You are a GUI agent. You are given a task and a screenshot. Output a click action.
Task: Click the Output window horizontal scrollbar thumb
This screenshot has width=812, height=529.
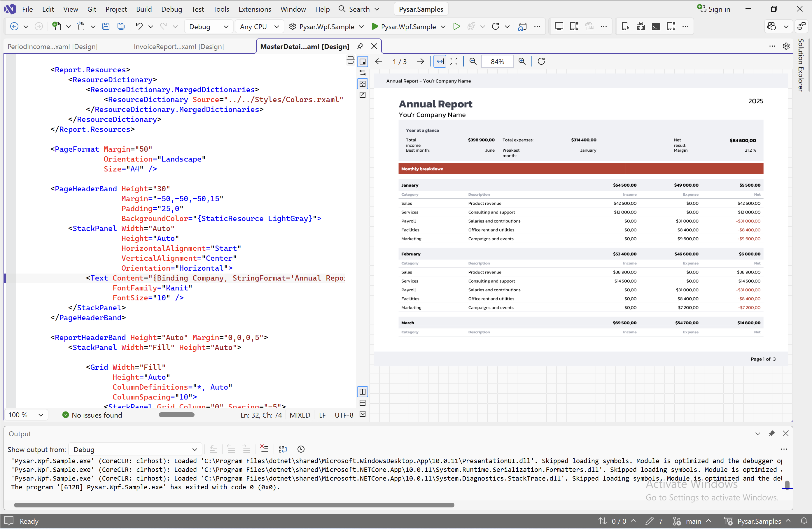[234, 505]
